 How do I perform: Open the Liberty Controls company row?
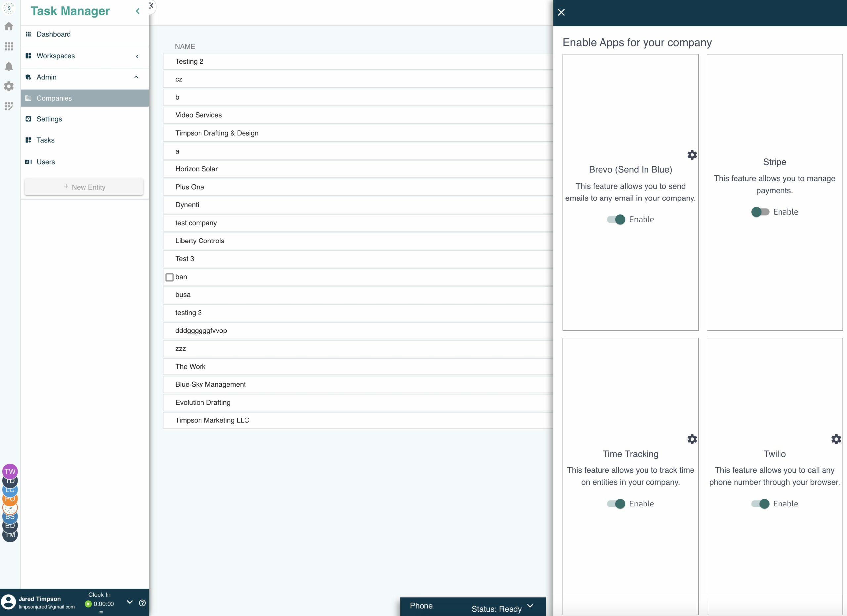tap(358, 241)
